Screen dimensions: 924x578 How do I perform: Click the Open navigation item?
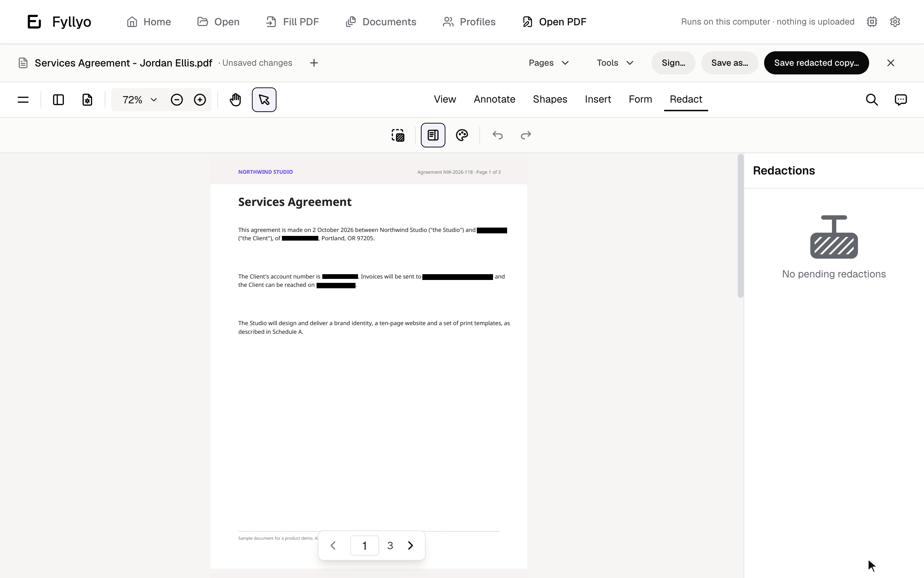[218, 22]
